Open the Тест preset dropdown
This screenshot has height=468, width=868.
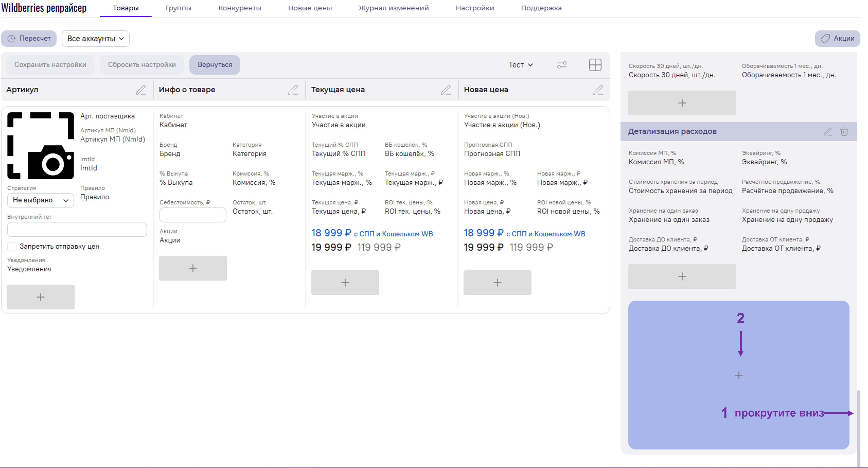click(521, 65)
